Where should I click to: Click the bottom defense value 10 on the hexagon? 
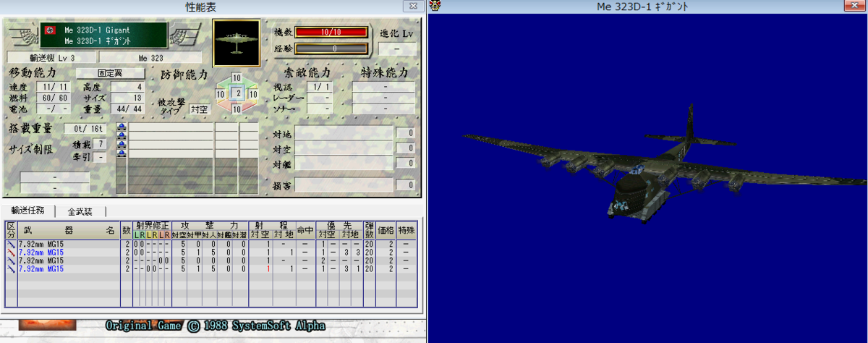point(237,109)
